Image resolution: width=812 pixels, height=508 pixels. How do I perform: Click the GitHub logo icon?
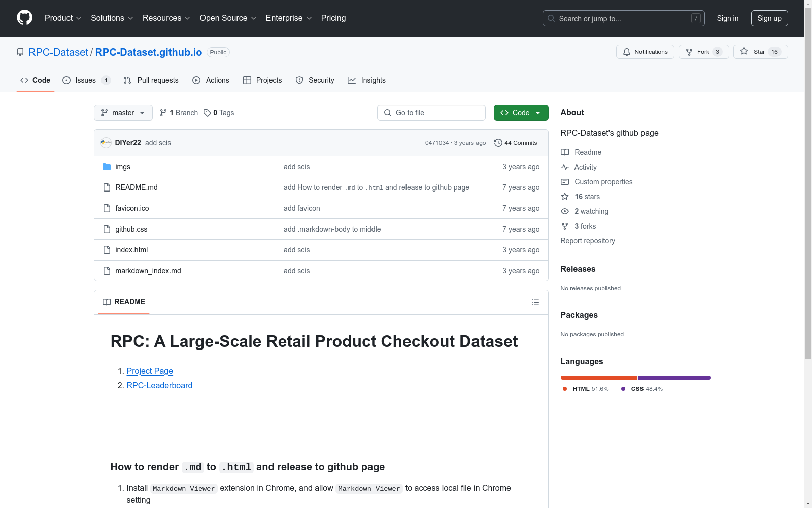click(24, 18)
